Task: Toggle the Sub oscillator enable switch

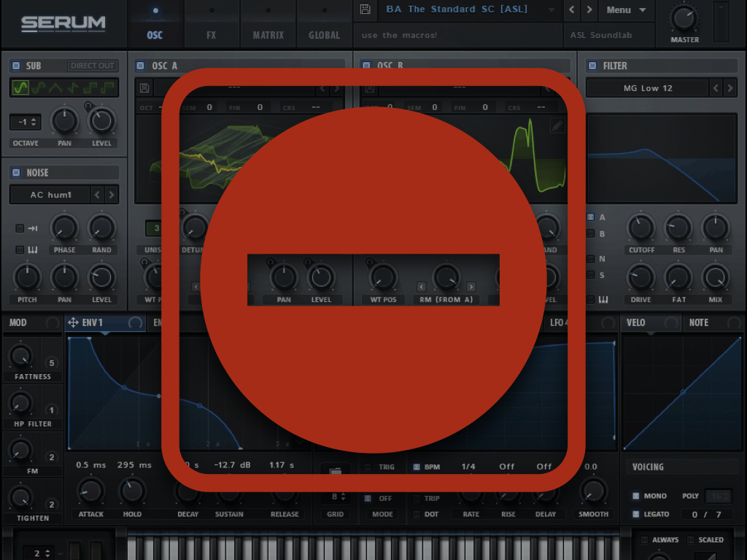Action: click(16, 66)
